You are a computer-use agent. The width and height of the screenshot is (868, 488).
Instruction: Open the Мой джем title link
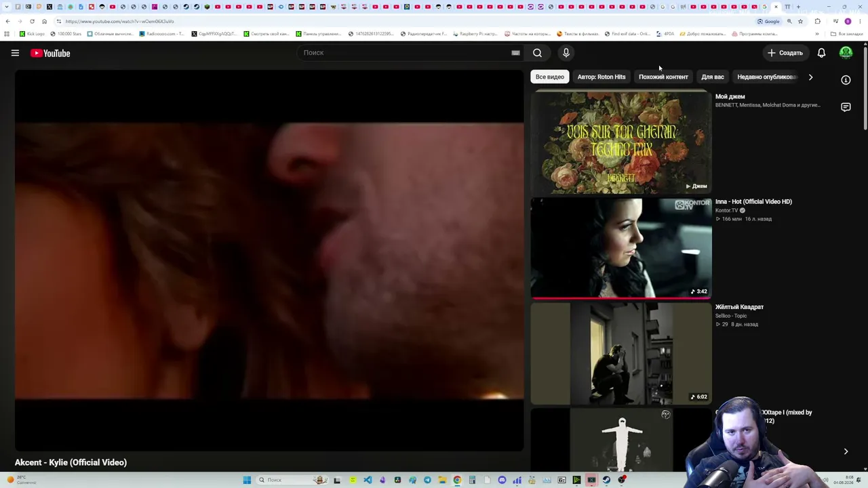pos(730,97)
